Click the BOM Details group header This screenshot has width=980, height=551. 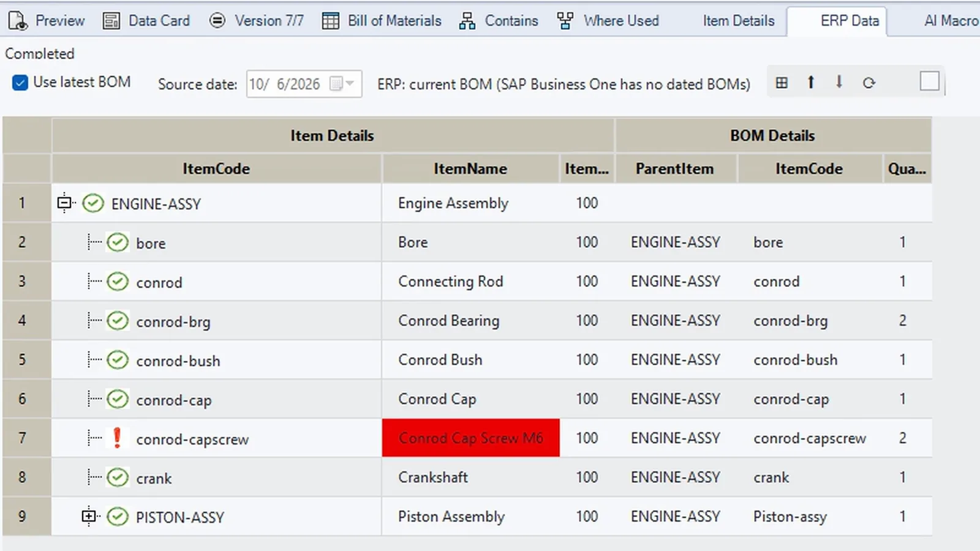click(773, 135)
